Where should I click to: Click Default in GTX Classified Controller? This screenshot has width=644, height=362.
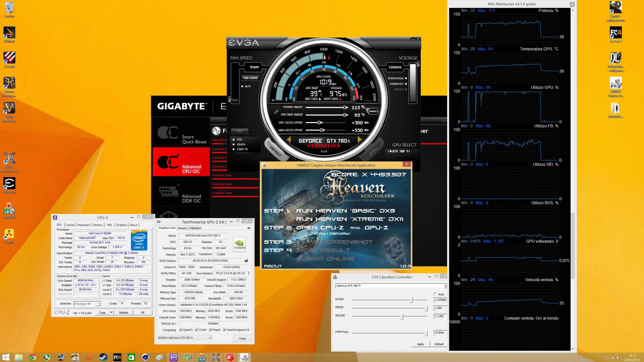[439, 344]
